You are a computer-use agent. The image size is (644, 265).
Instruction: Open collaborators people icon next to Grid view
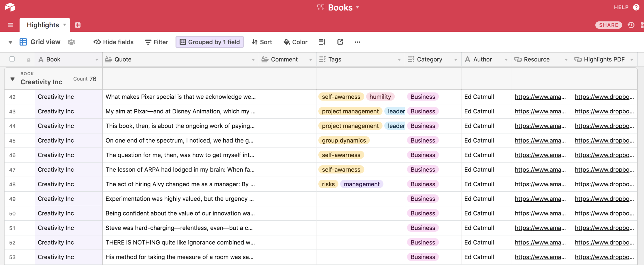pos(71,42)
